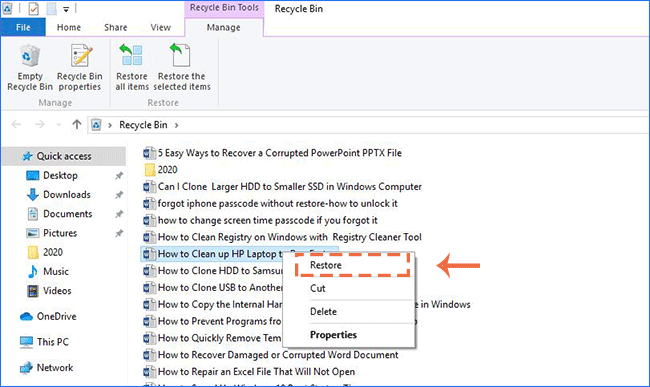
Task: Select 'How to Prevent Programs fro' file
Action: tap(213, 321)
